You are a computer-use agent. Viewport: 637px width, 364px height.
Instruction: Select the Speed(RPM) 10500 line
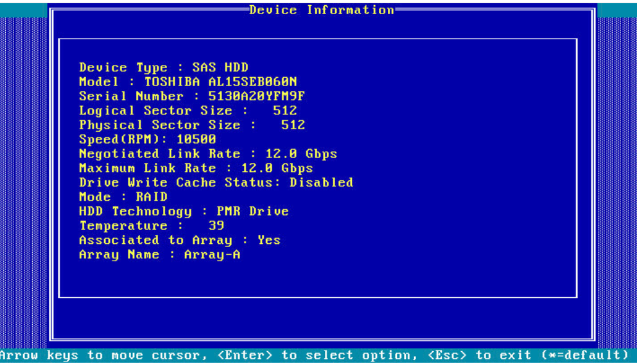click(147, 139)
